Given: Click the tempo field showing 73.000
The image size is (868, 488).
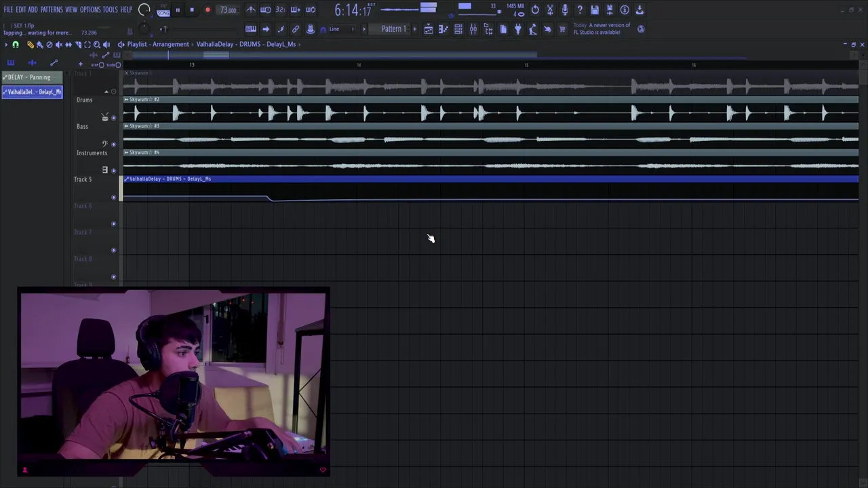Looking at the screenshot, I should tap(229, 10).
